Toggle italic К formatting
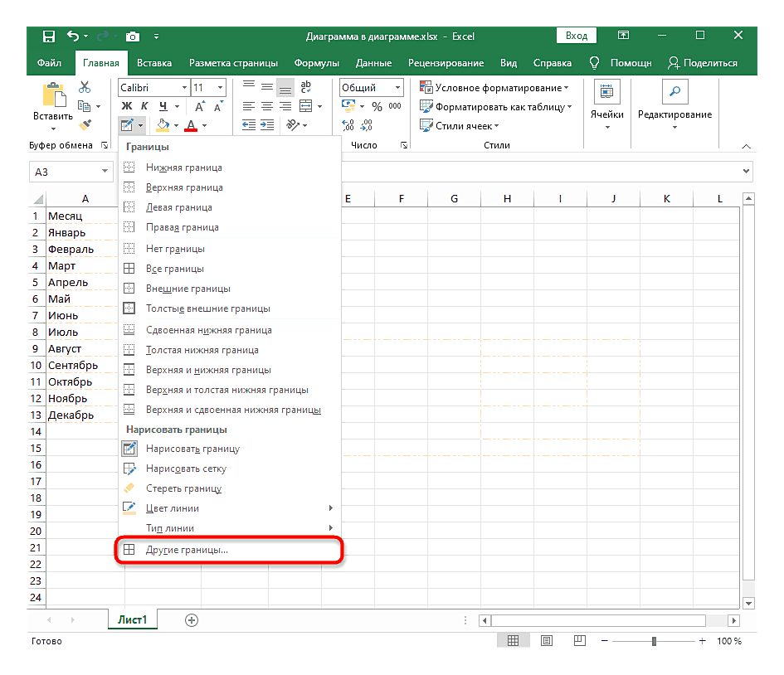This screenshot has height=675, width=784. click(144, 106)
